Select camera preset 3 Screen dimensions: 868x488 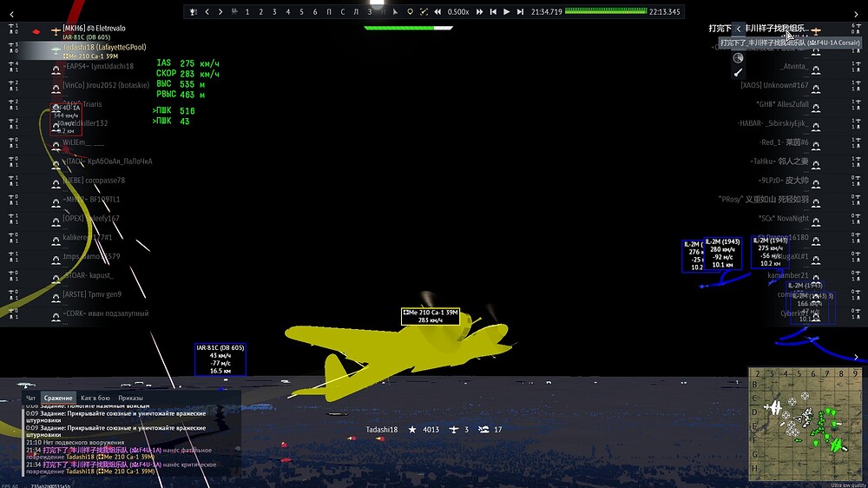coord(274,11)
